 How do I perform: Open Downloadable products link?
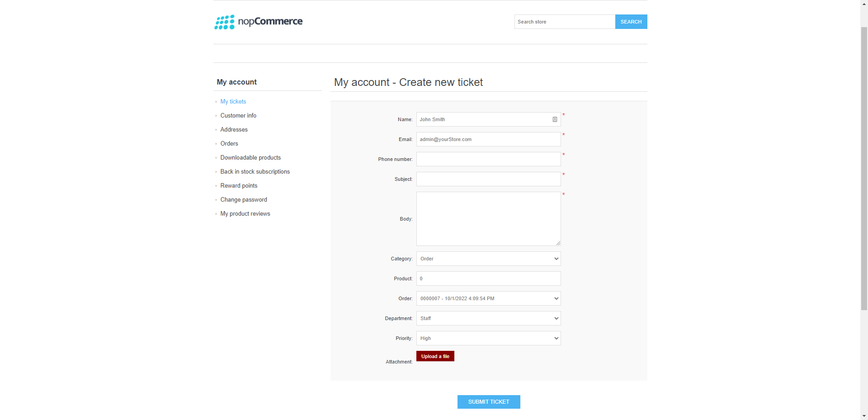[250, 158]
